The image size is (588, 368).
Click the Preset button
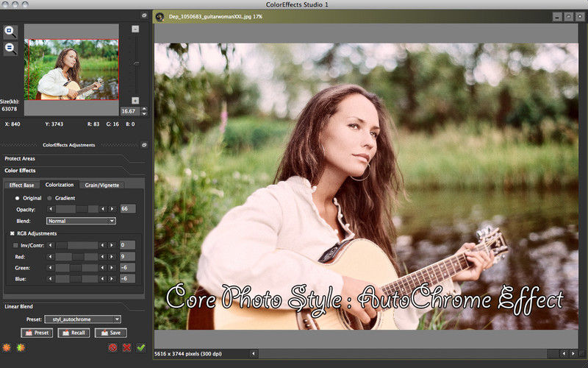(x=37, y=333)
